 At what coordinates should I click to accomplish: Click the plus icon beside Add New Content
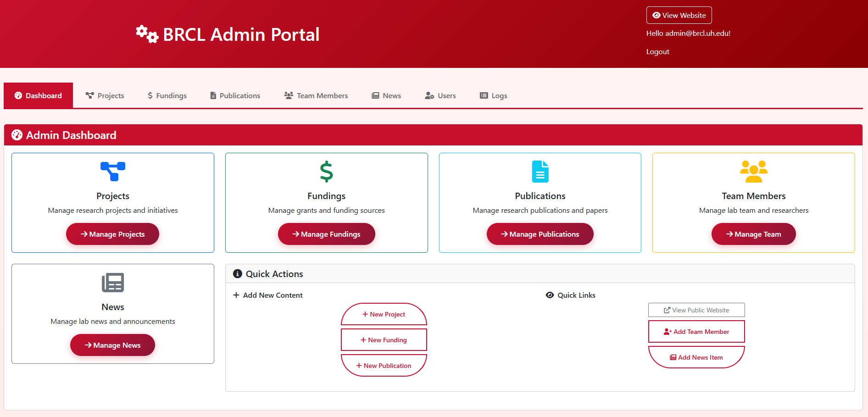(x=236, y=295)
